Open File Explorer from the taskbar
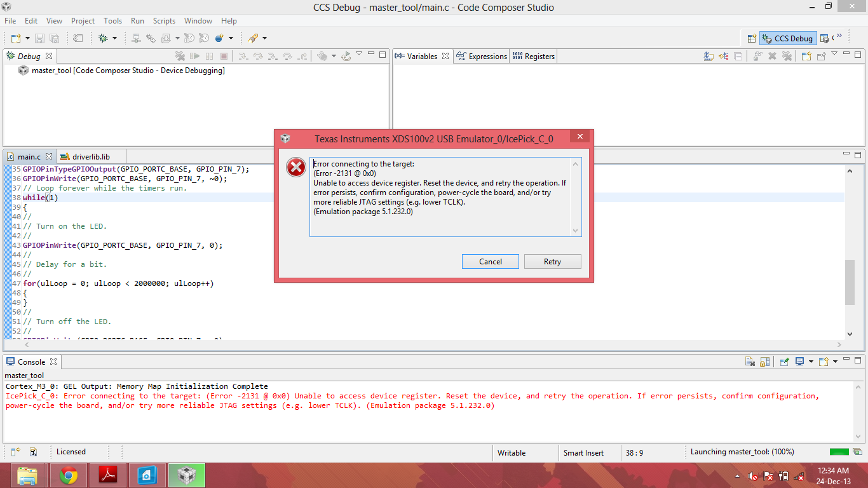Image resolution: width=868 pixels, height=488 pixels. click(x=27, y=475)
